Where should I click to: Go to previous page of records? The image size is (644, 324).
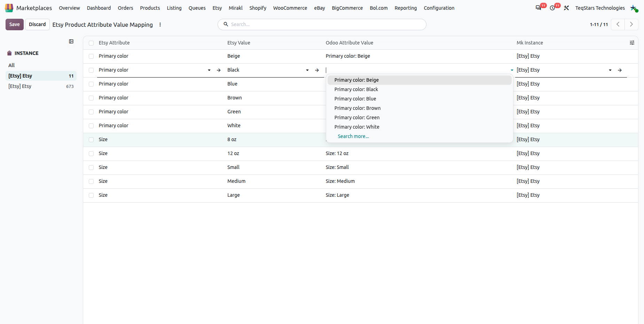pos(618,24)
